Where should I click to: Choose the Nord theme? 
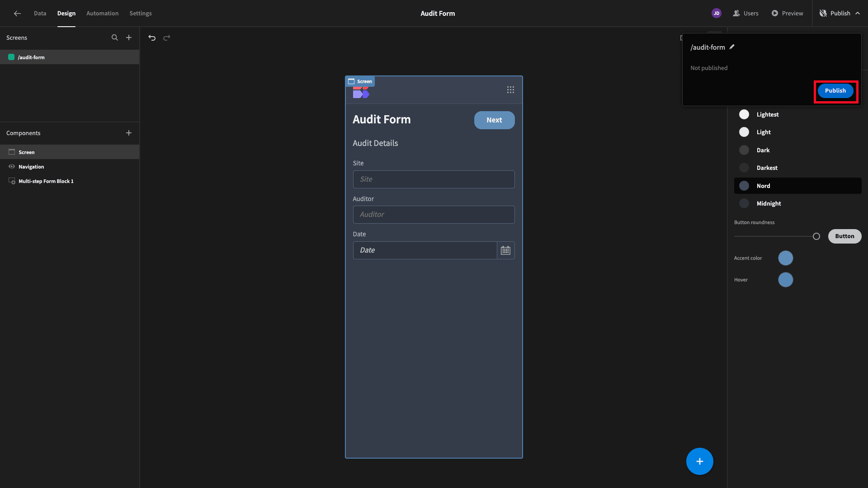click(x=797, y=186)
